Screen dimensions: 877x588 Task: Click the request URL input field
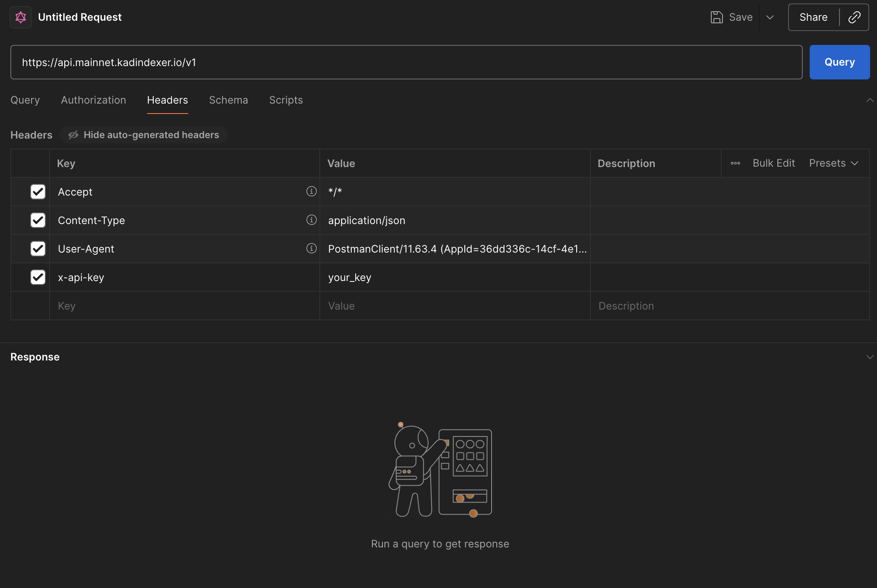tap(406, 62)
